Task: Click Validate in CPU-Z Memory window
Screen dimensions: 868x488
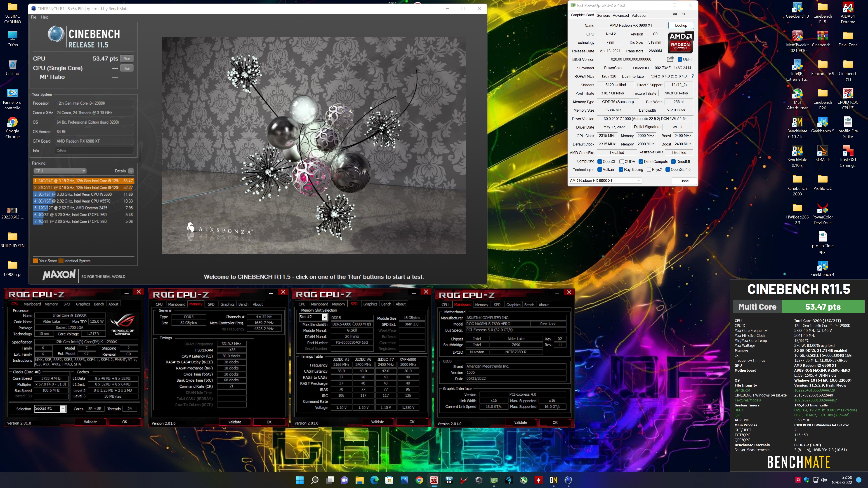Action: tap(235, 422)
